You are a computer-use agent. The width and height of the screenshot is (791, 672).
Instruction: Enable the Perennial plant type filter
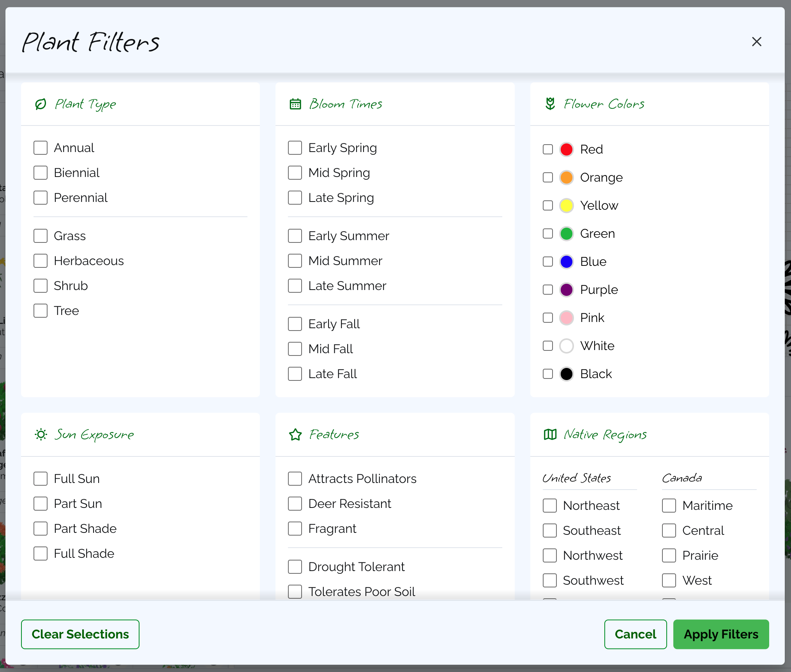[x=41, y=198]
